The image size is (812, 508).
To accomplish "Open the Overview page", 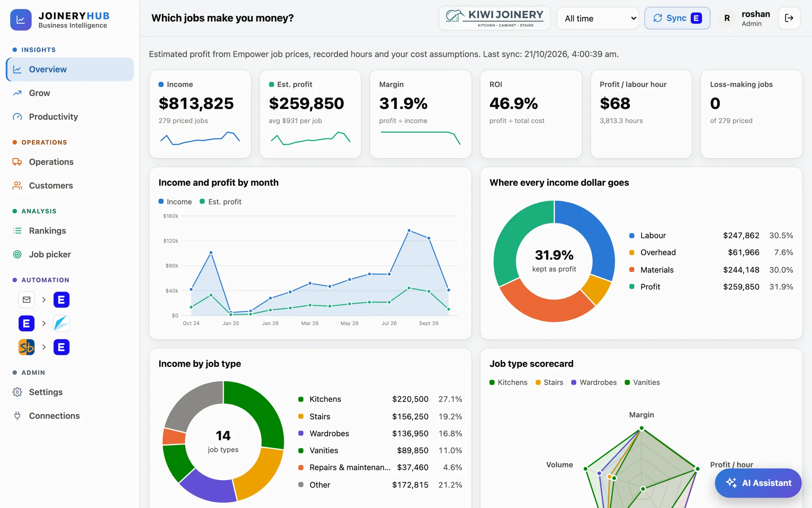I will 70,69.
